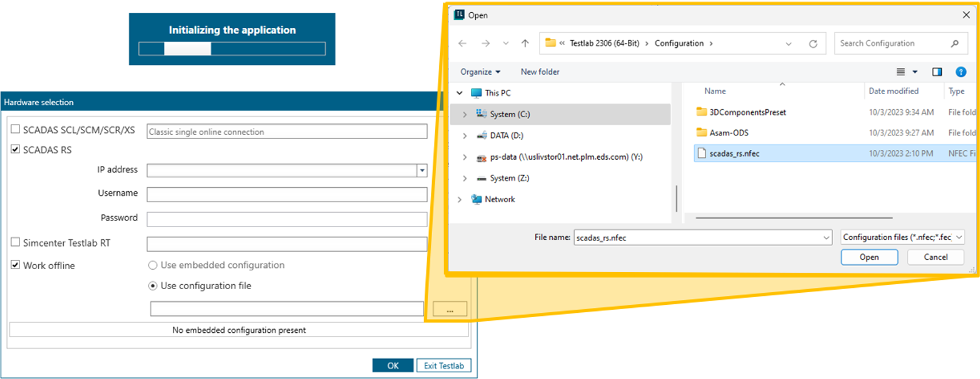Viewport: 980px width, 379px height.
Task: Uncheck the SCADAS RS checkbox
Action: click(x=15, y=149)
